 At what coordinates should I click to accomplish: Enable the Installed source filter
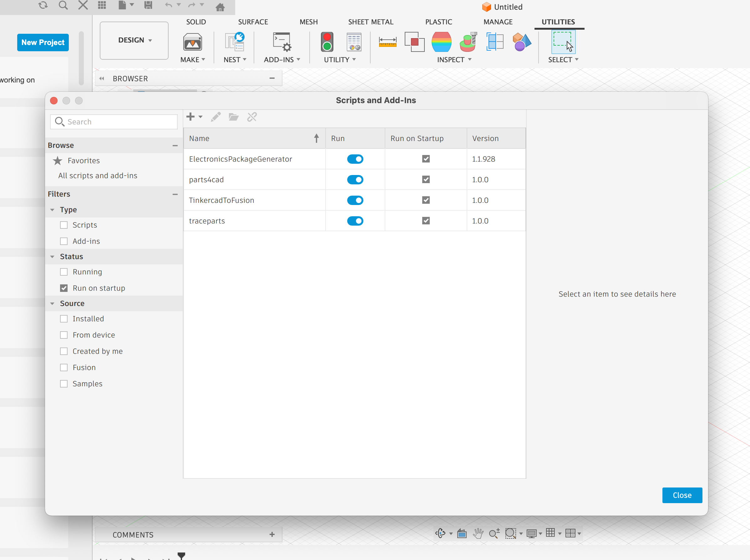pyautogui.click(x=64, y=319)
